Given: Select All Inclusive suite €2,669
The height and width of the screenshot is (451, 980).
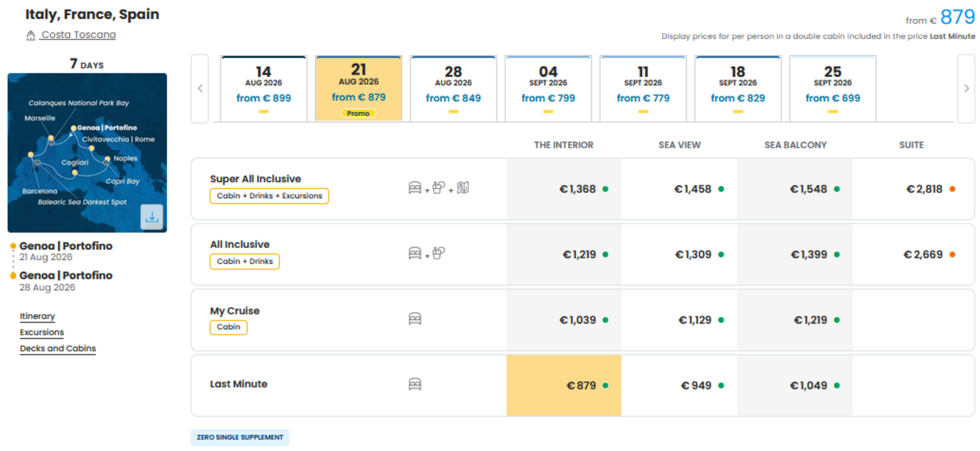Looking at the screenshot, I should tap(913, 254).
